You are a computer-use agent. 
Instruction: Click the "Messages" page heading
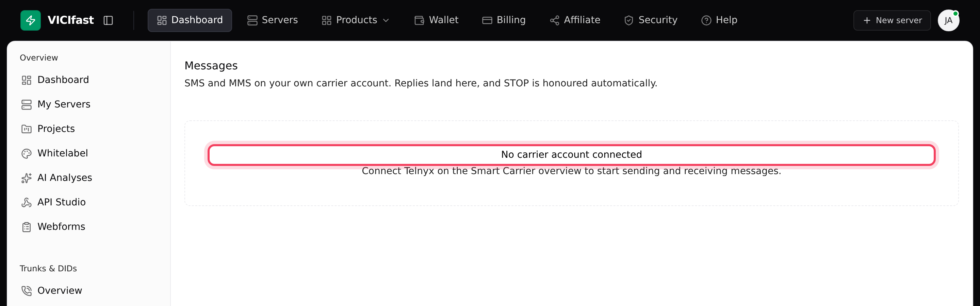pos(211,66)
